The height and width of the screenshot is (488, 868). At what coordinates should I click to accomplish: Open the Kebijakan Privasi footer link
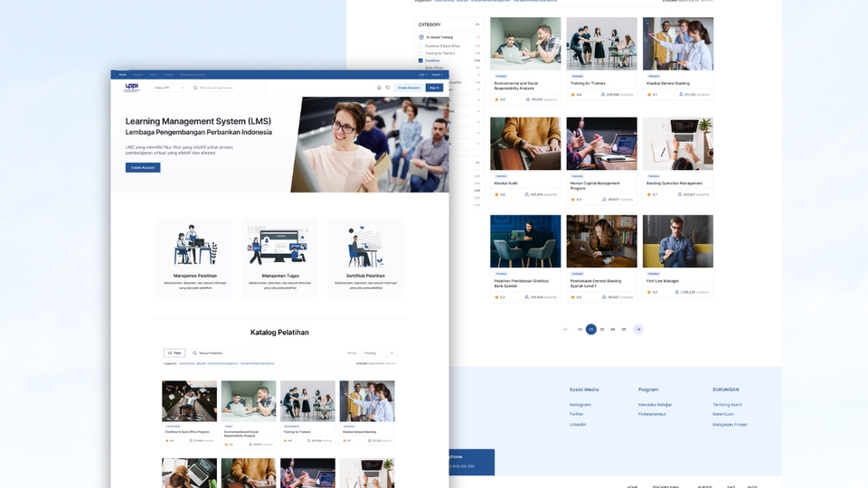(730, 425)
